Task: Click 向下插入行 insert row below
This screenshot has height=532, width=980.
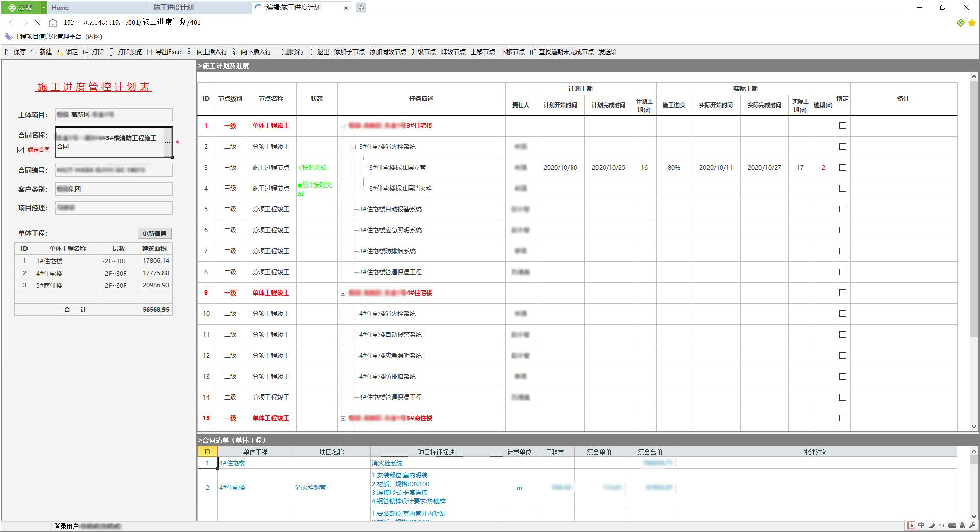Action: click(252, 52)
